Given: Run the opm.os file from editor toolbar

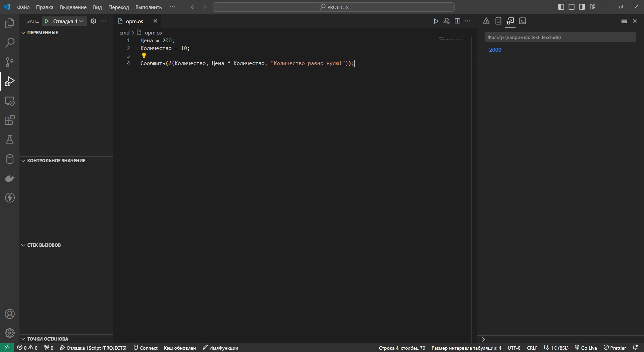Looking at the screenshot, I should point(436,21).
